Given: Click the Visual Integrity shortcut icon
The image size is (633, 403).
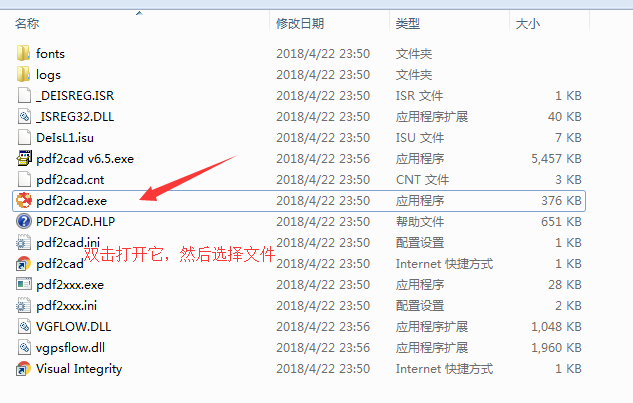Looking at the screenshot, I should click(x=23, y=368).
